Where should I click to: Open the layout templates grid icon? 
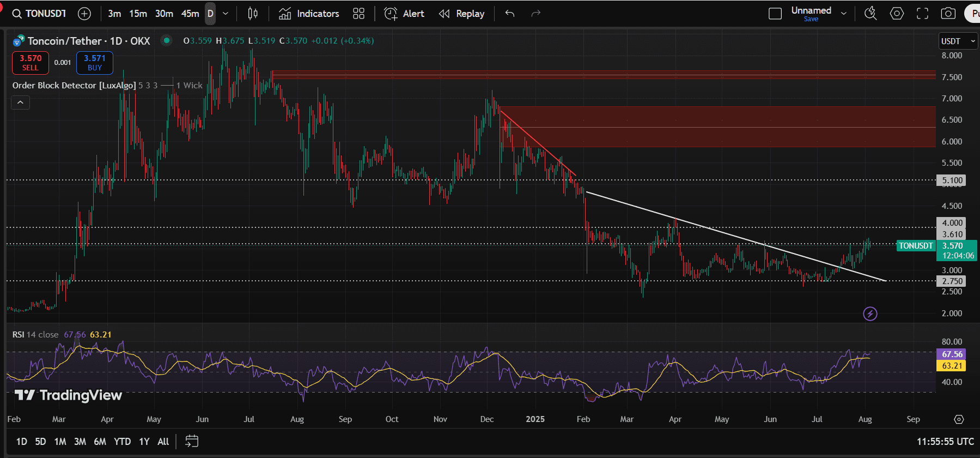click(358, 14)
